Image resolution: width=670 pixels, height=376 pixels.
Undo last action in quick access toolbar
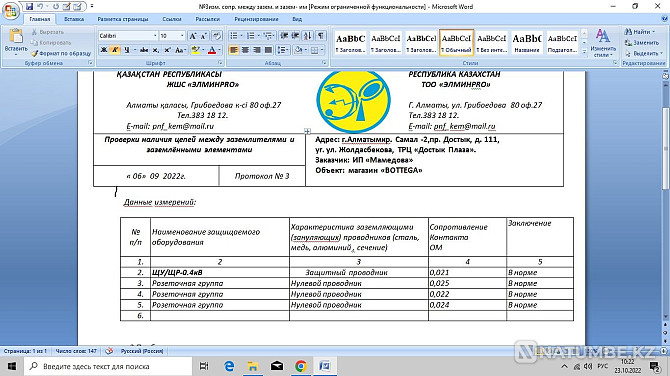click(x=40, y=6)
